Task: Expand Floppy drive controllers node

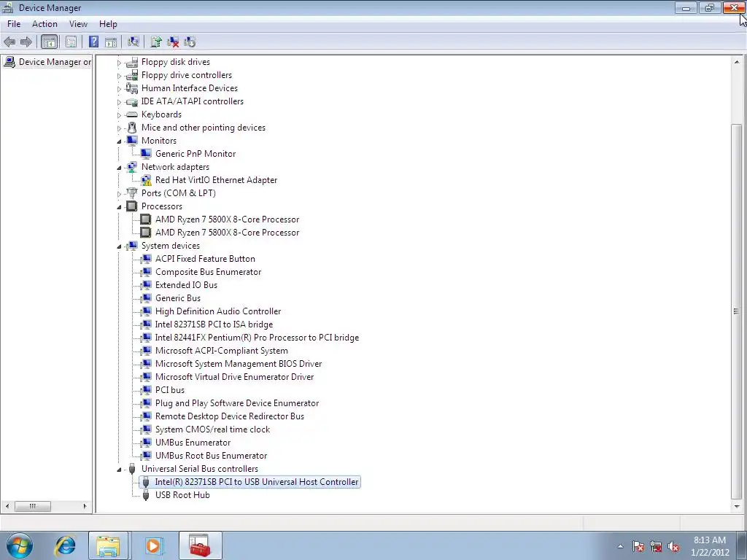Action: [119, 76]
